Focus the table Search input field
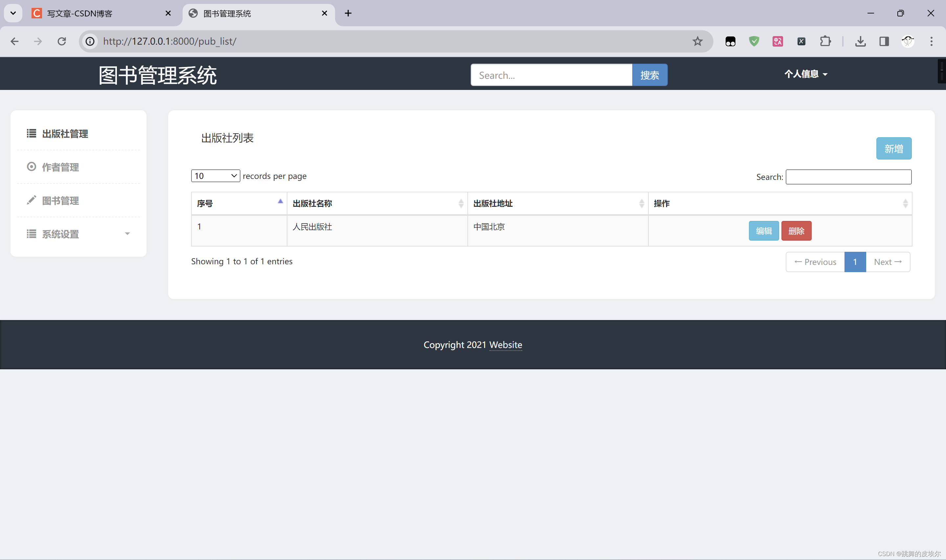Image resolution: width=946 pixels, height=560 pixels. click(x=848, y=177)
